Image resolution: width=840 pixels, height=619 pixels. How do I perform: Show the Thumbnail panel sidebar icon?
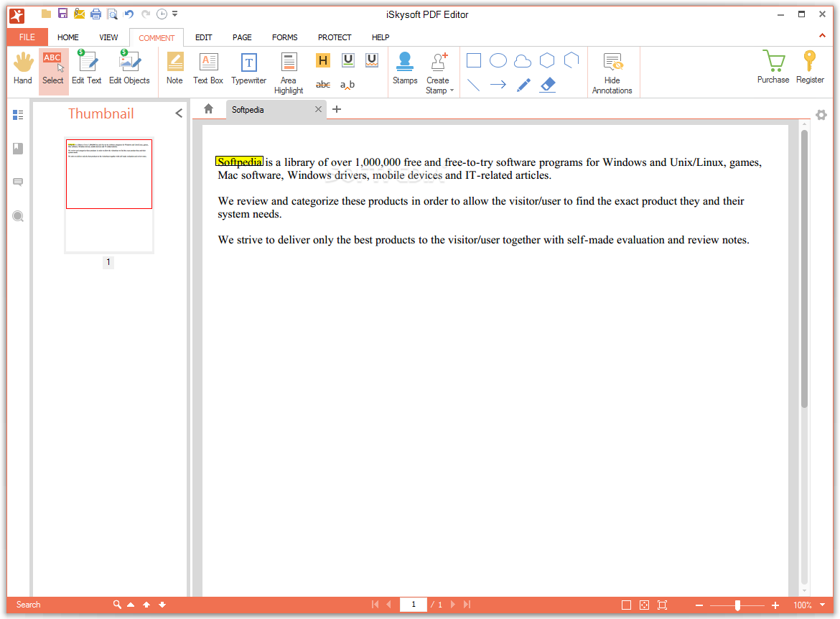tap(18, 115)
